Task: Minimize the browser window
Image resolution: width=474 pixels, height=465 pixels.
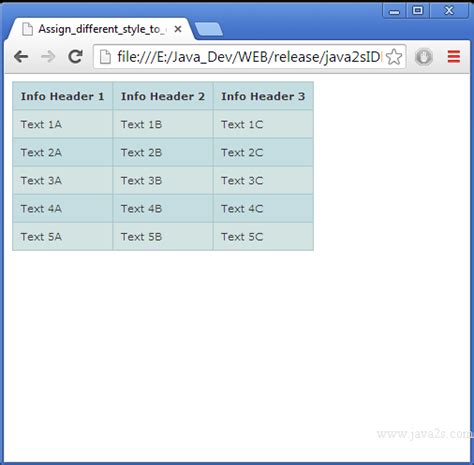Action: coord(394,11)
